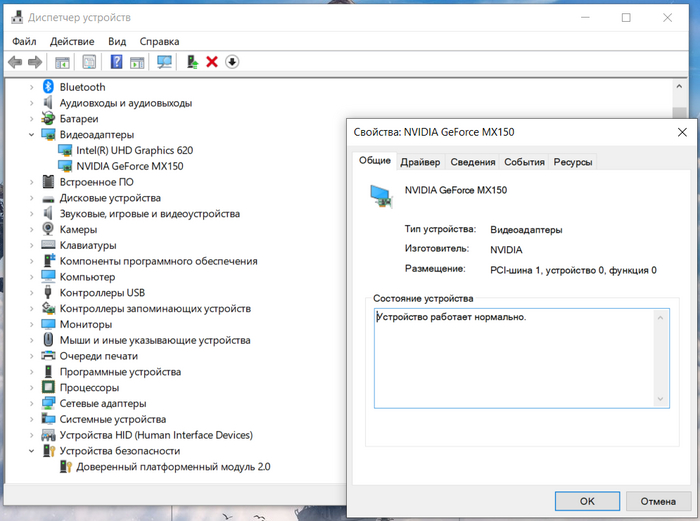This screenshot has height=521, width=700.
Task: Switch to the Драйвер tab
Action: click(x=420, y=162)
